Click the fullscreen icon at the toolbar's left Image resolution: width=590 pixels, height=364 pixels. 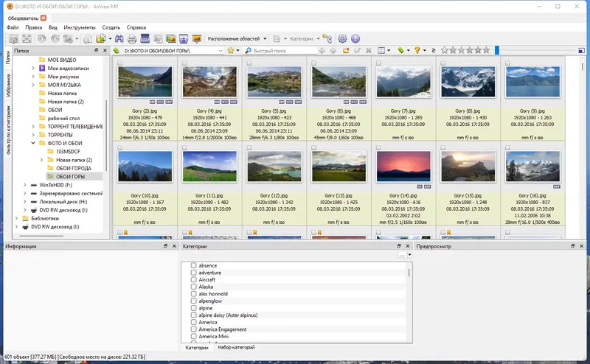coord(26,38)
